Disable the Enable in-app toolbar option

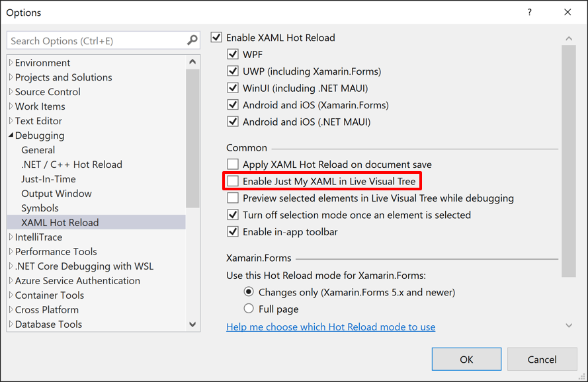click(x=232, y=232)
